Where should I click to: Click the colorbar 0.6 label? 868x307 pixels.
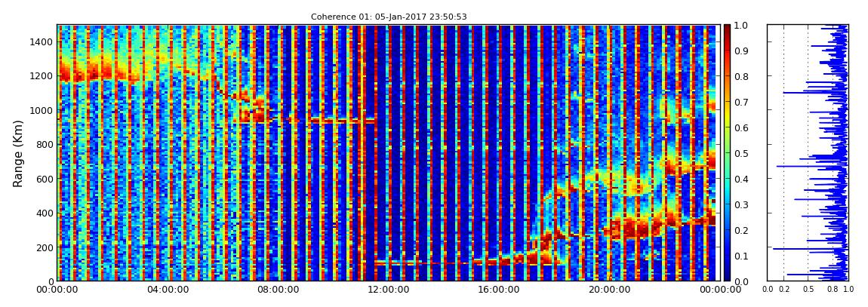[741, 127]
